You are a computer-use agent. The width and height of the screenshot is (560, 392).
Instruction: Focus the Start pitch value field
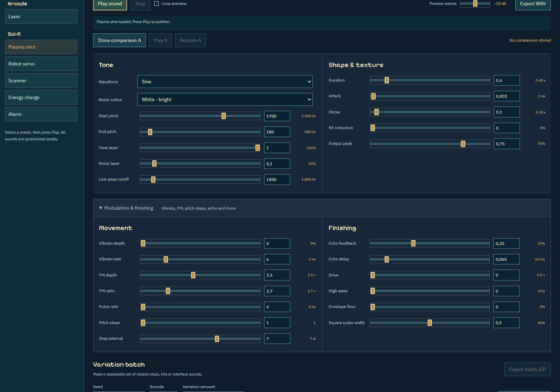(x=277, y=116)
